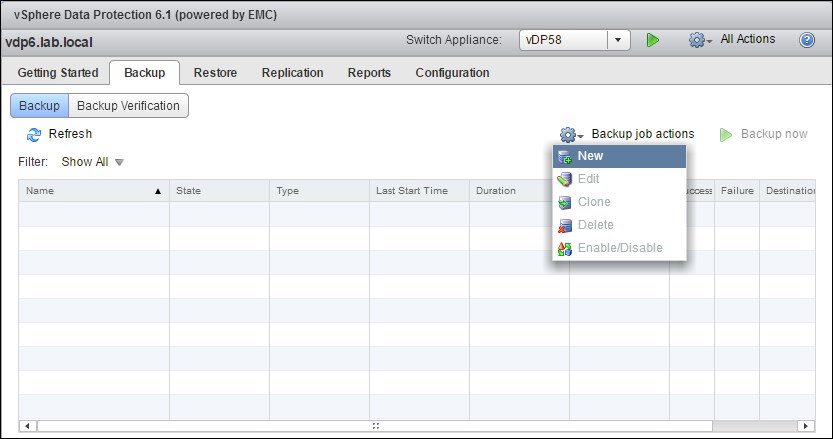Sort by the Failure column header

(x=737, y=191)
